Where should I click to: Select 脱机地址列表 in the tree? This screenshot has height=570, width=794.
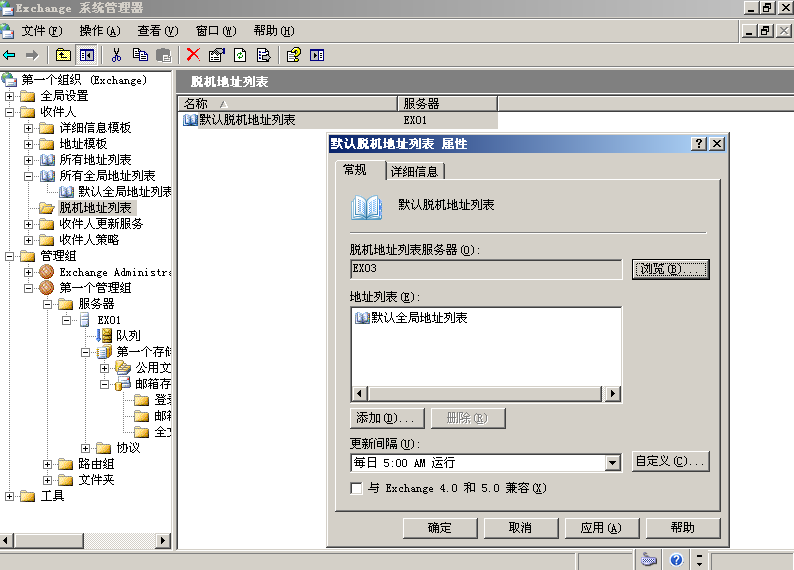(x=95, y=208)
